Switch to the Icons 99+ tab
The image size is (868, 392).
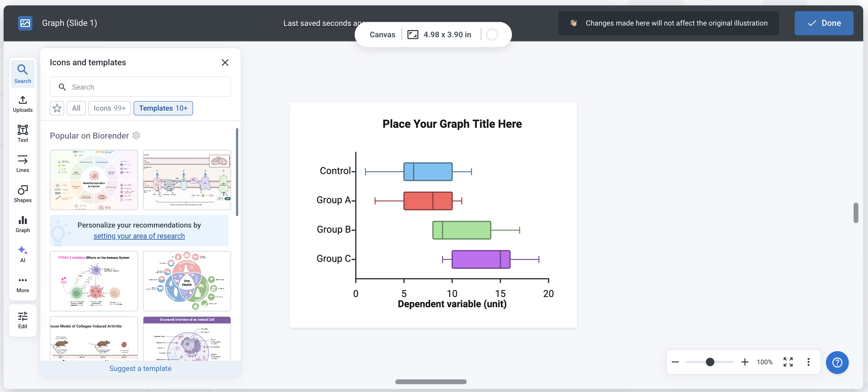pyautogui.click(x=110, y=108)
